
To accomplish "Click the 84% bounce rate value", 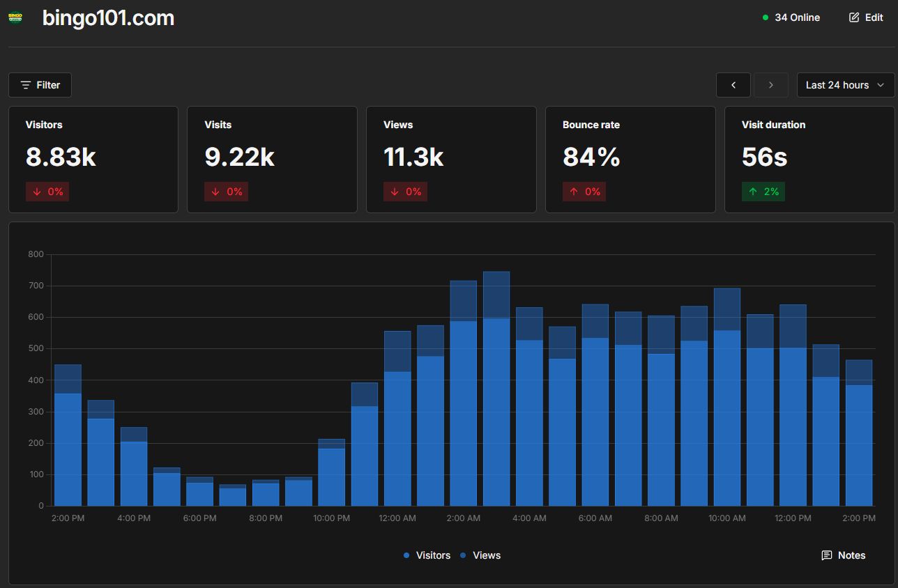I will [x=591, y=157].
